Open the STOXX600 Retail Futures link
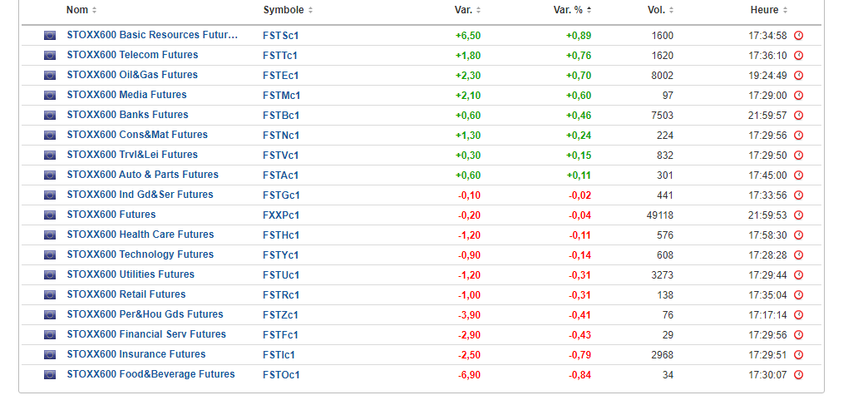The width and height of the screenshot is (868, 400). pyautogui.click(x=126, y=294)
